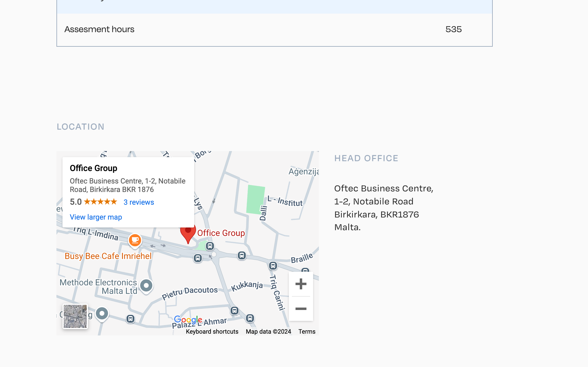Click the LOCATION section heading
The image size is (588, 367).
80,127
